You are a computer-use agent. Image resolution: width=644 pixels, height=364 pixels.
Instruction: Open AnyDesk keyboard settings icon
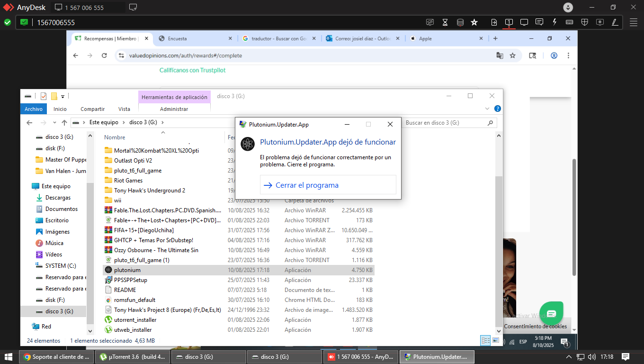click(x=570, y=22)
